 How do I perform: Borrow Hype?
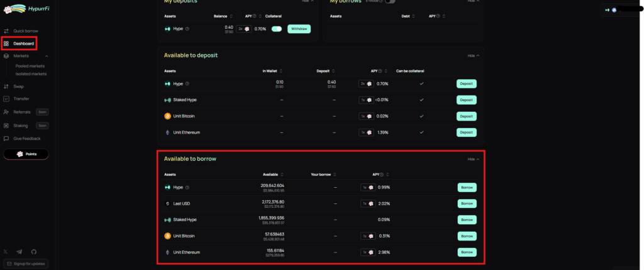467,188
